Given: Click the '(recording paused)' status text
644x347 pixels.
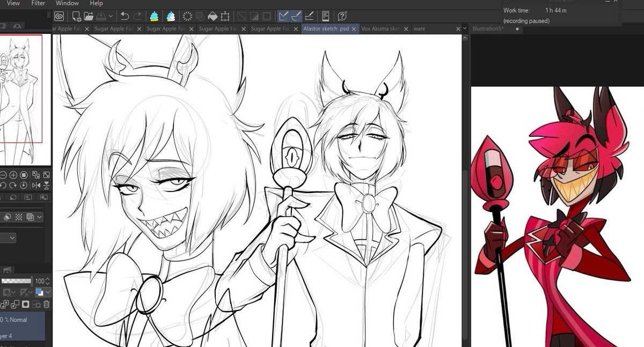Looking at the screenshot, I should (525, 21).
